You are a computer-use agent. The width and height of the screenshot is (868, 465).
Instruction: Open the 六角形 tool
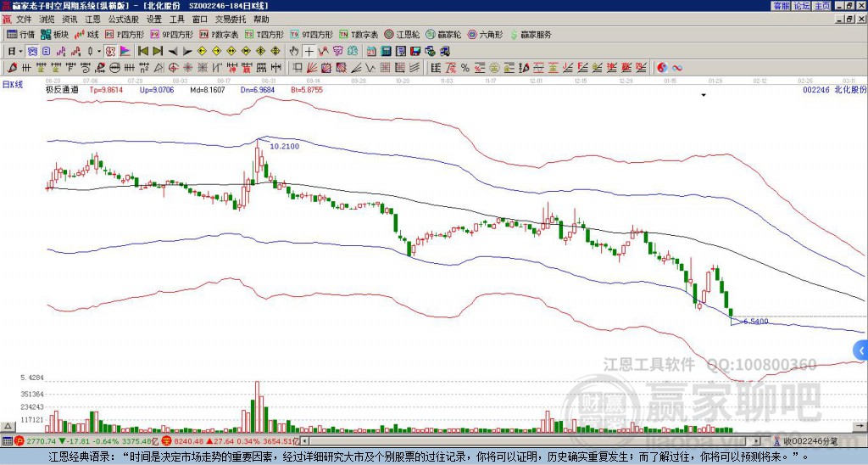(x=485, y=35)
